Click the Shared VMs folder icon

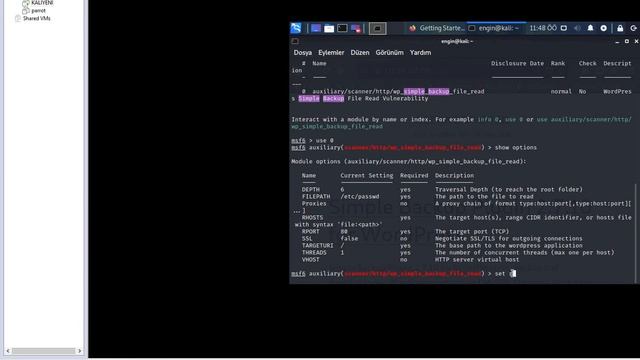coord(18,18)
